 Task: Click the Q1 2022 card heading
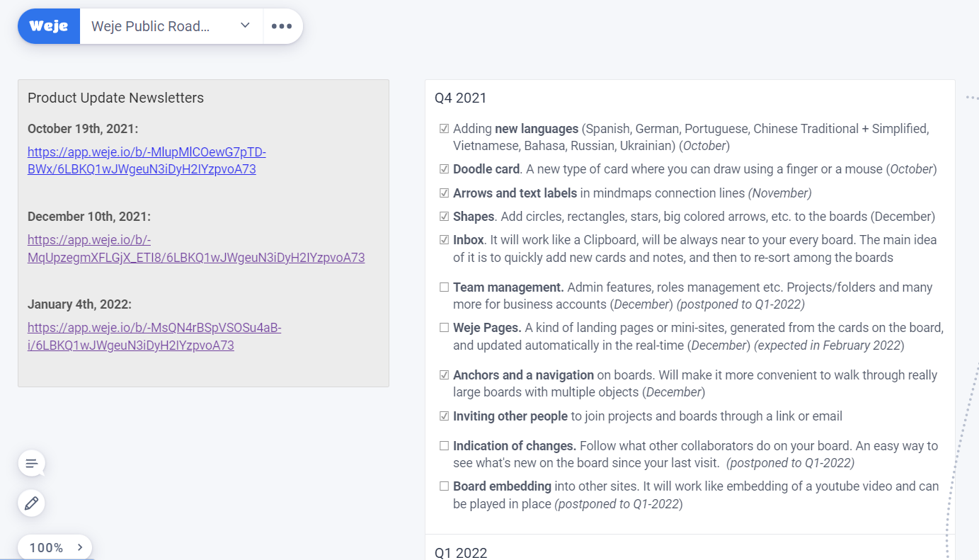point(461,553)
